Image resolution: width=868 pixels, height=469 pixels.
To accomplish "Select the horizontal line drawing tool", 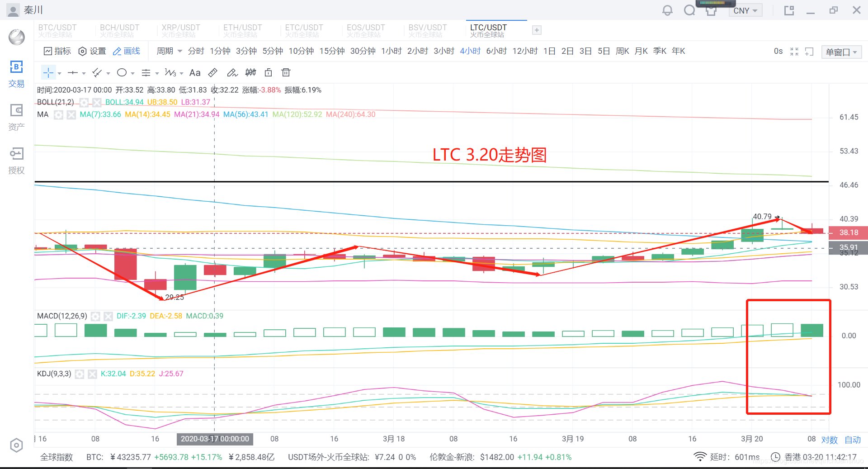I will 73,72.
